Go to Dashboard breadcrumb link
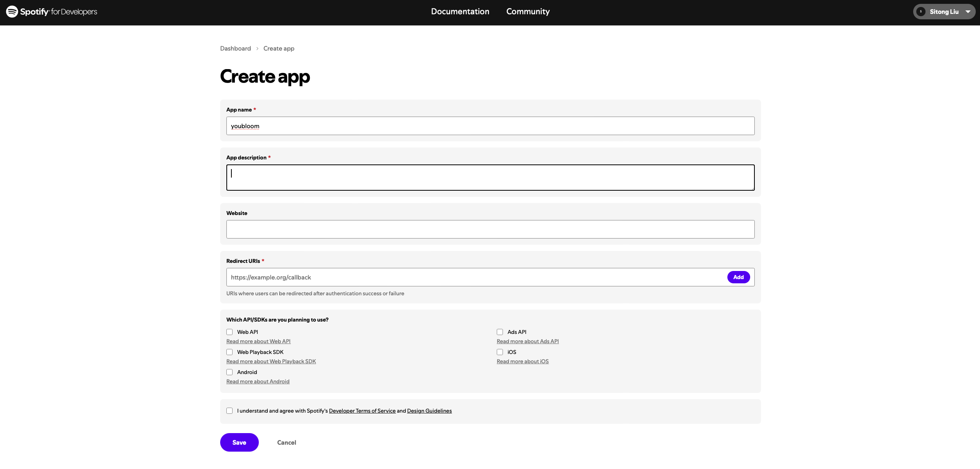Screen dimensions: 980x469 235,48
